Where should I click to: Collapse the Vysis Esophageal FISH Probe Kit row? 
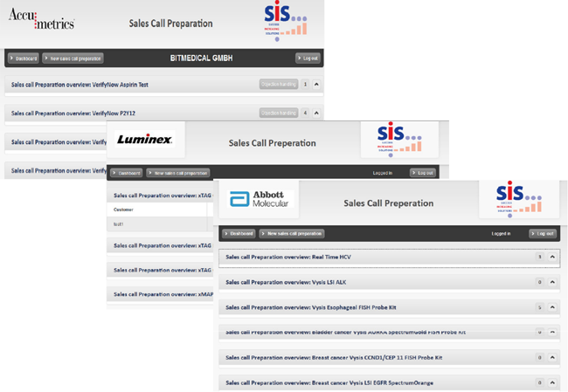[554, 307]
